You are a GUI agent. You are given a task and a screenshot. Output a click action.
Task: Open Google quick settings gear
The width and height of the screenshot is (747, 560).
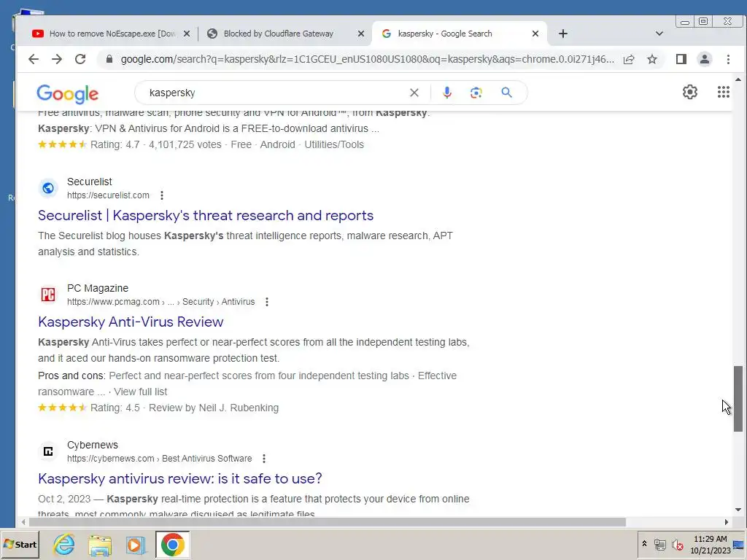[x=689, y=92]
